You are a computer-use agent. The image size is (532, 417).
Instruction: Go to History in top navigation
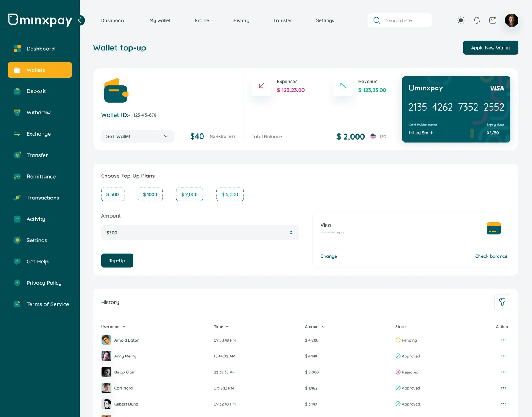pos(241,20)
